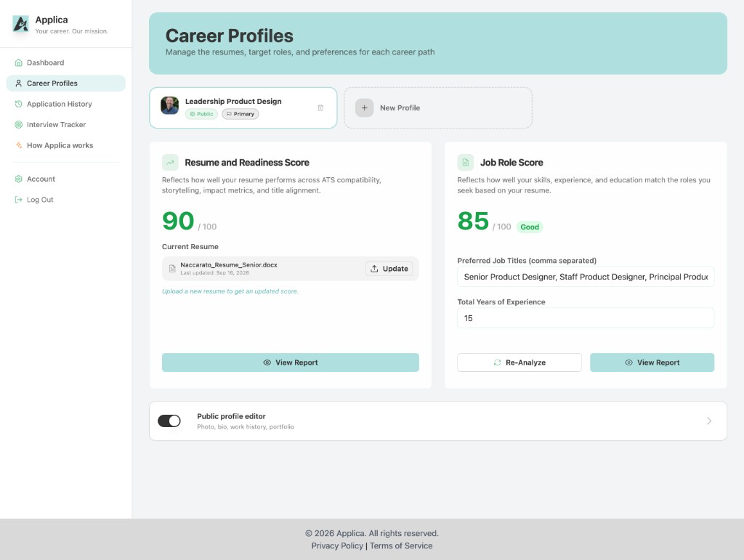Click the Career Profiles page heading
The height and width of the screenshot is (560, 744).
229,36
